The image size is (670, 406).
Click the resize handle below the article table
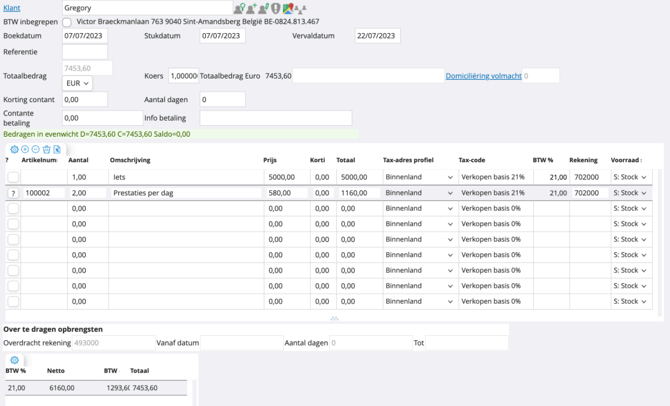coord(334,318)
